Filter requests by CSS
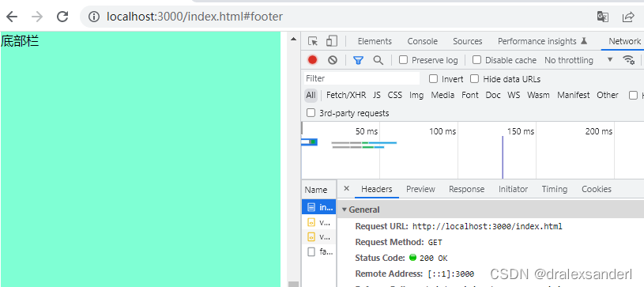The image size is (644, 287). coord(394,95)
